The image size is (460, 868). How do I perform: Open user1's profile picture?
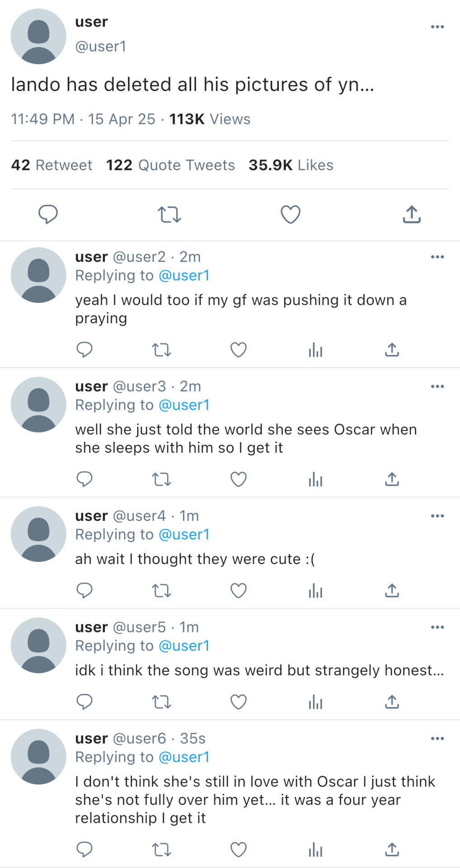click(x=38, y=36)
